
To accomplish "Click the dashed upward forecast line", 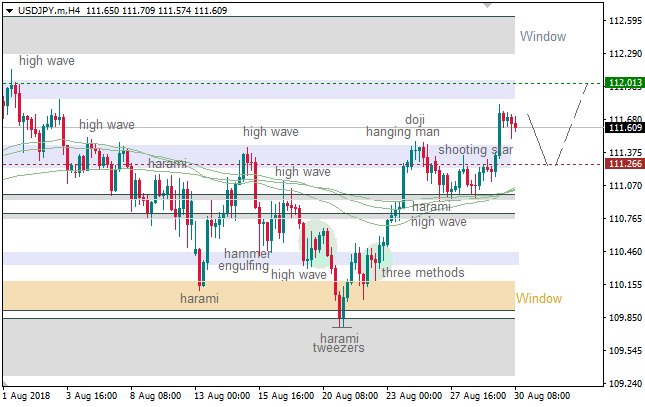I will [x=572, y=123].
